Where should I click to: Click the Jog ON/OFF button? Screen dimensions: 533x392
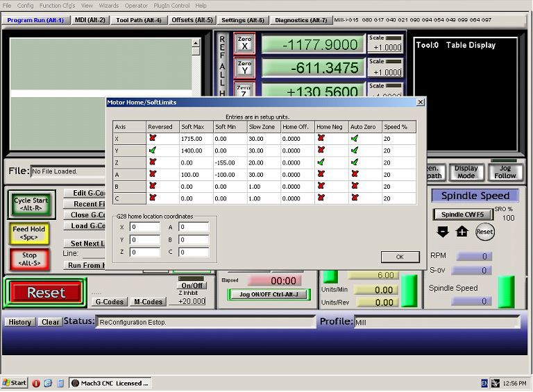pyautogui.click(x=269, y=294)
